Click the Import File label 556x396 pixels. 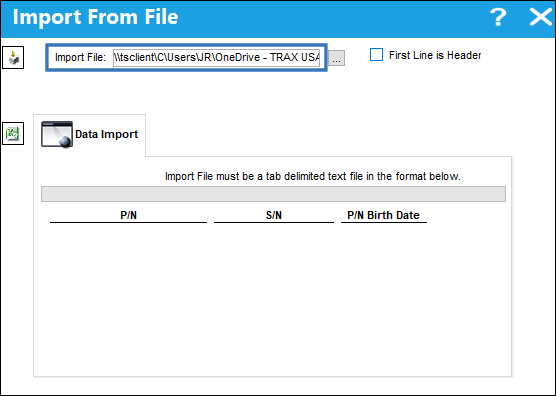(80, 57)
